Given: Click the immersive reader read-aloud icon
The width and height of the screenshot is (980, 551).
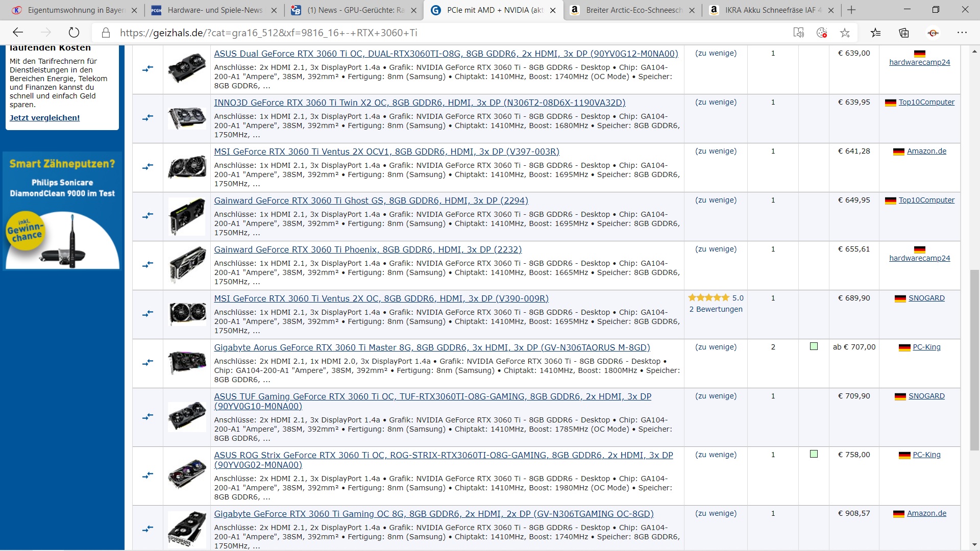Looking at the screenshot, I should (x=798, y=33).
